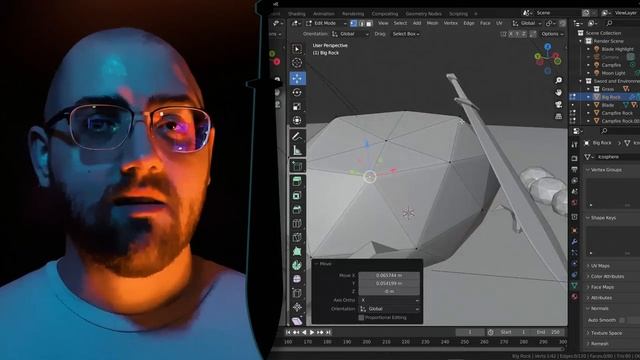Open the Orientation dropdown in Move panel

click(x=389, y=309)
